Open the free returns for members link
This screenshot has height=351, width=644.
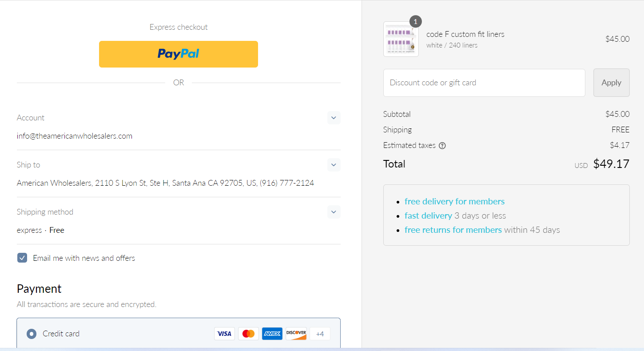(453, 230)
